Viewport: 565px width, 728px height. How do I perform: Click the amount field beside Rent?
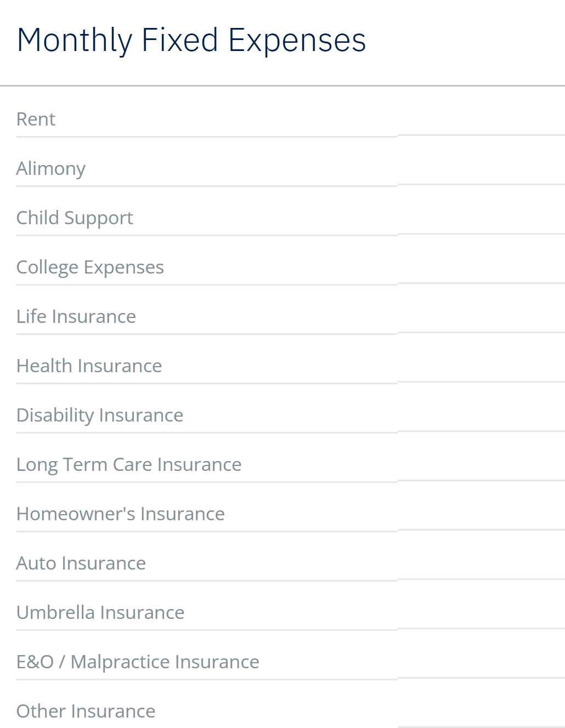(x=481, y=118)
